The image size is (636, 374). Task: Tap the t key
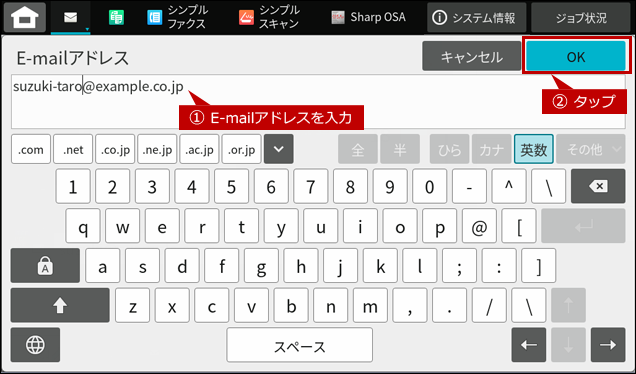pyautogui.click(x=241, y=226)
